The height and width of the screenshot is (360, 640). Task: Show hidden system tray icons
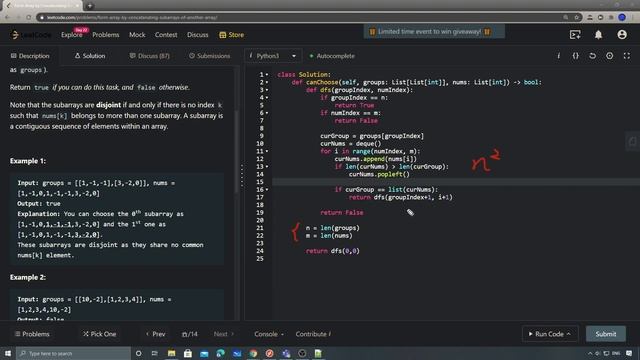pyautogui.click(x=590, y=353)
